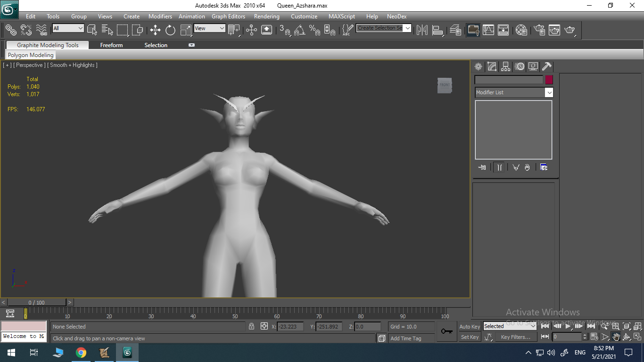Image resolution: width=644 pixels, height=362 pixels.
Task: Click Bind to Space Warp icon
Action: (41, 30)
